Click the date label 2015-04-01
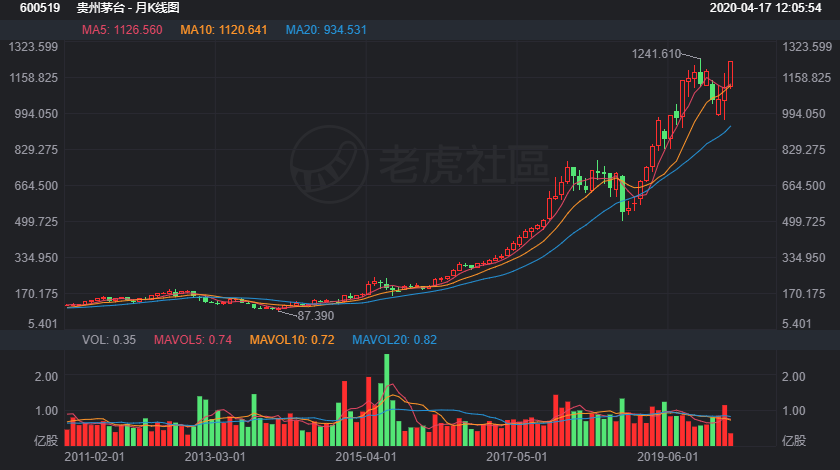Image resolution: width=840 pixels, height=470 pixels. pyautogui.click(x=365, y=457)
